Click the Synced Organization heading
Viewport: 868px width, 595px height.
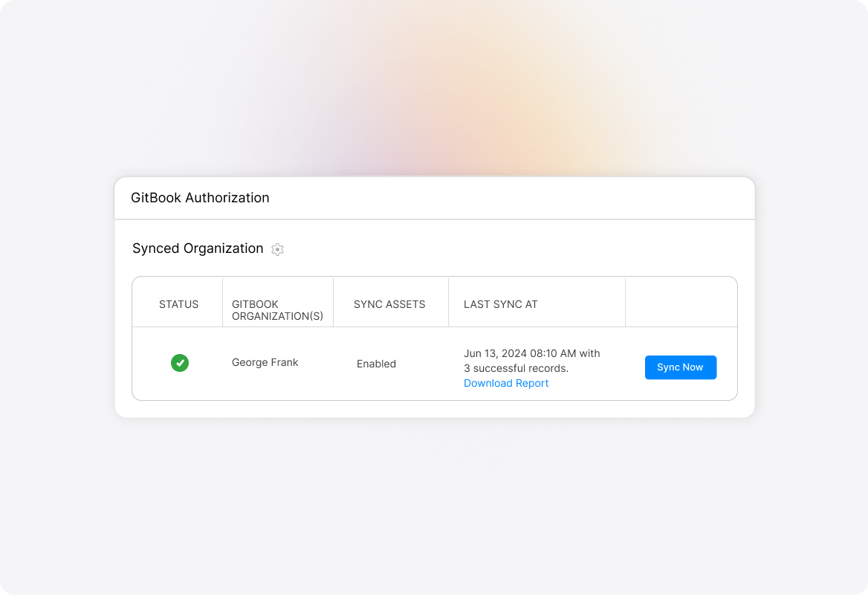click(x=198, y=248)
